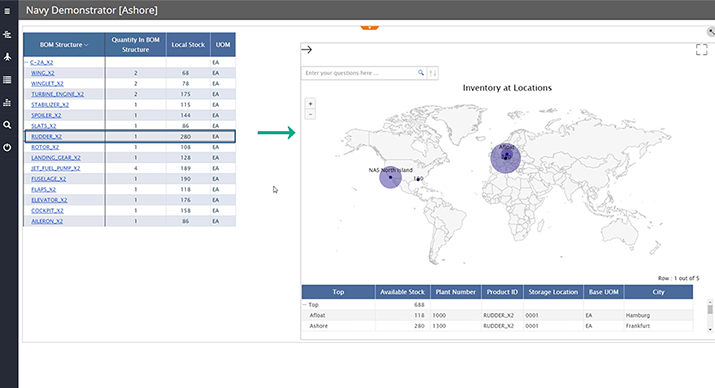Click the Plant Number column header
This screenshot has width=715, height=388.
tap(456, 292)
